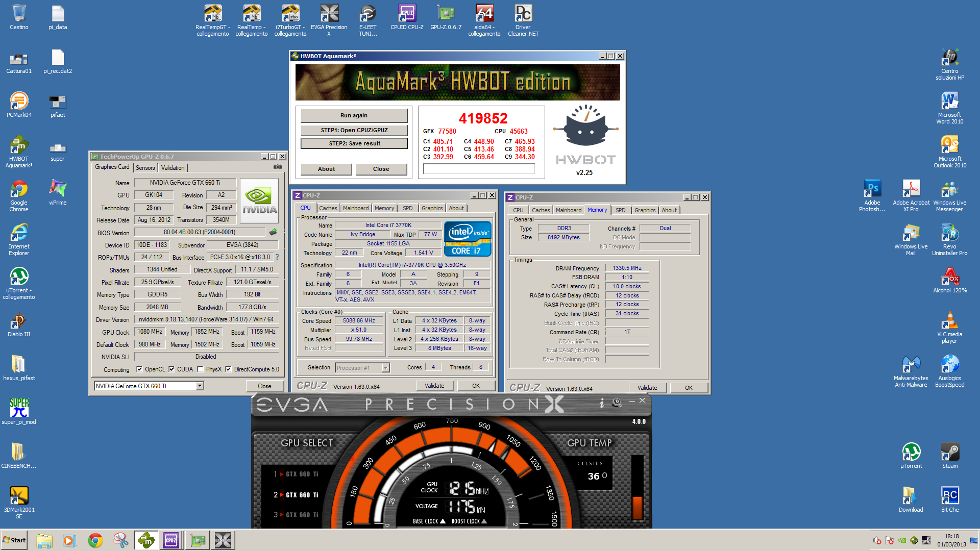Open super_pi_mod desktop icon
980x551 pixels.
click(x=19, y=412)
